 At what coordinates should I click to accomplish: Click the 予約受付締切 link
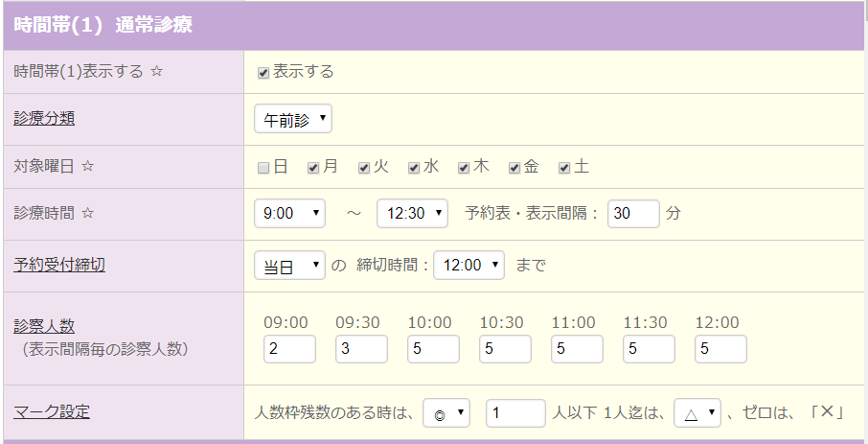pyautogui.click(x=59, y=265)
